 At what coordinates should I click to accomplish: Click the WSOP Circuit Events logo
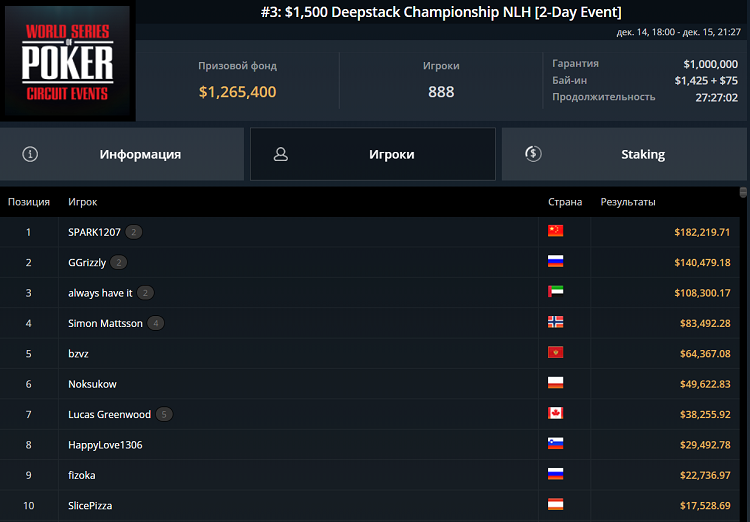(x=68, y=63)
